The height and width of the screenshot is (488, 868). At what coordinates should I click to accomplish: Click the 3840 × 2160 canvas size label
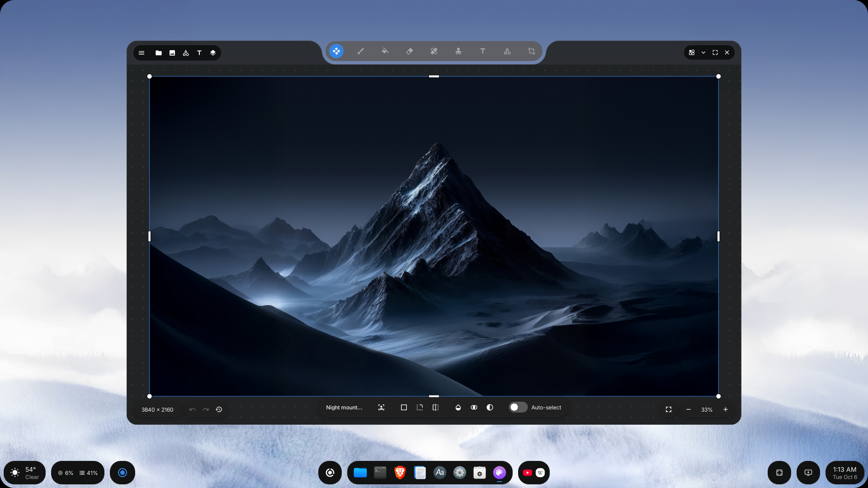click(157, 410)
